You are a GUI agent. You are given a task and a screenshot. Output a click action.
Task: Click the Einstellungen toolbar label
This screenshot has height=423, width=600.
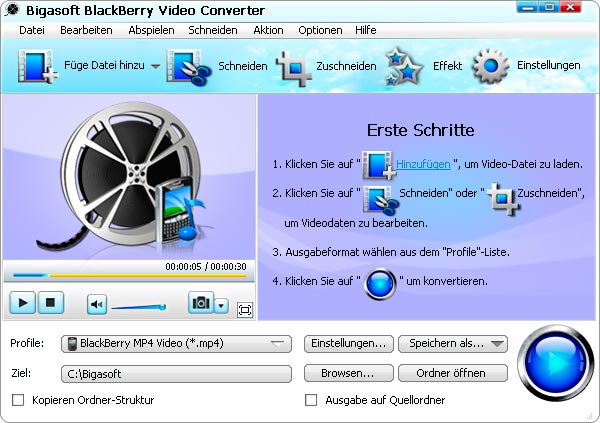click(548, 65)
